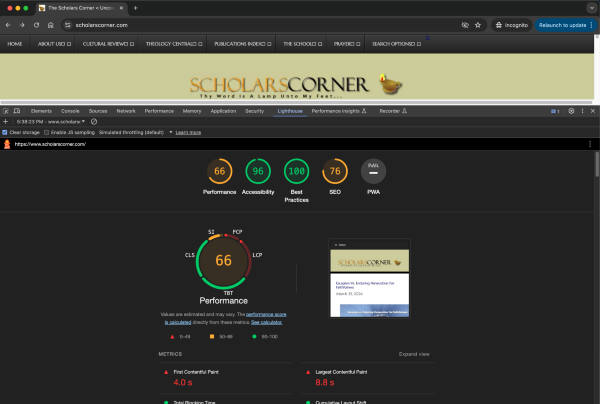The height and width of the screenshot is (404, 600).
Task: Expand the CULTURAL REVIEW site menu
Action: point(108,44)
